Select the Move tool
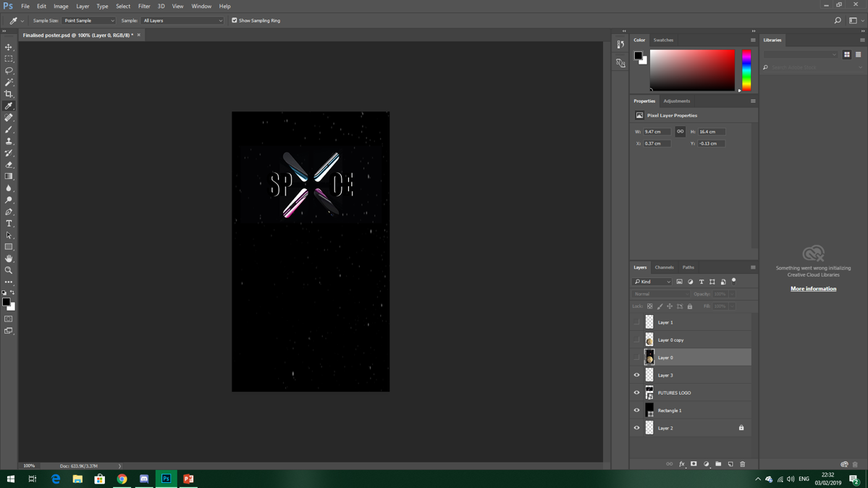This screenshot has width=868, height=488. click(x=9, y=47)
